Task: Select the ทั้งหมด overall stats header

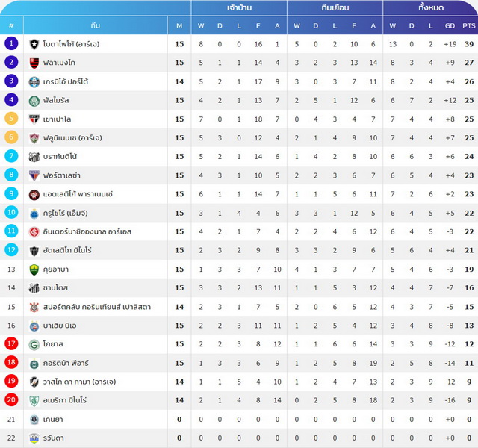Action: (430, 7)
